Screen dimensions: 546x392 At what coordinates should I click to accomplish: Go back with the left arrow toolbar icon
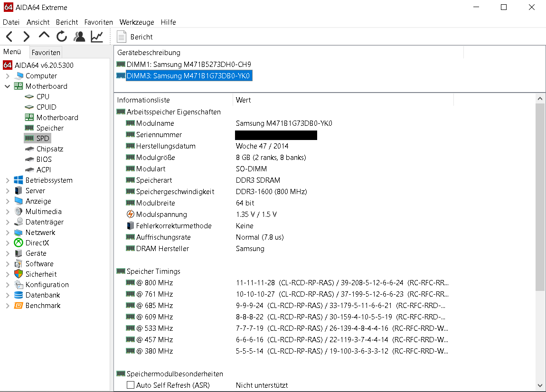(x=9, y=37)
